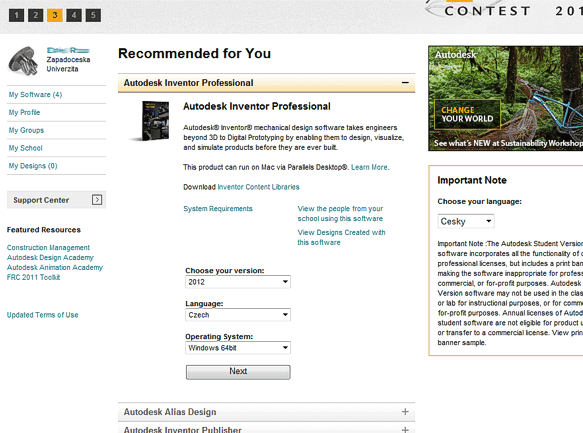Select banner slide number 1
This screenshot has width=583, height=433.
coord(16,15)
